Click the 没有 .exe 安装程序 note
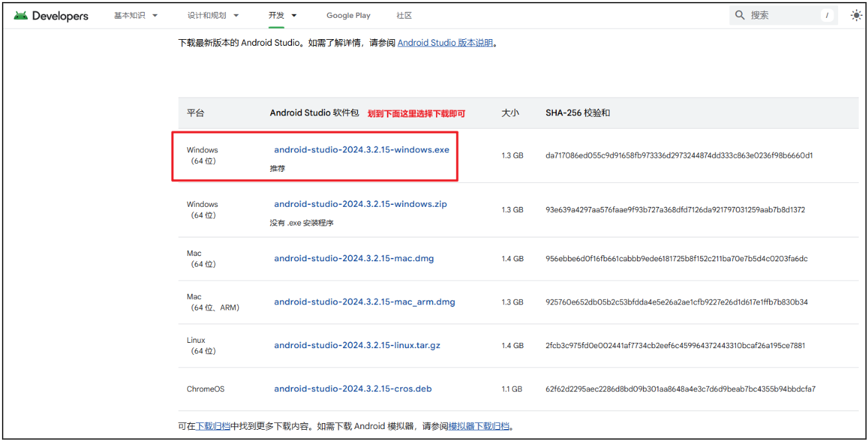 pos(301,223)
